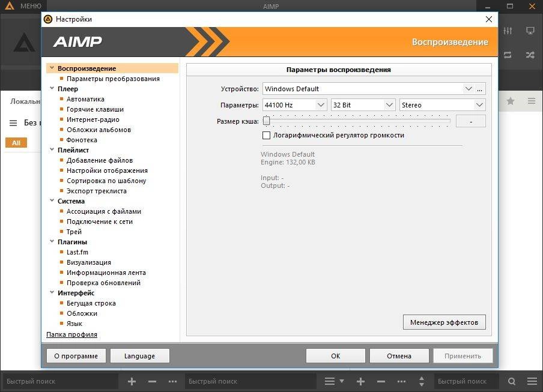Select Ассоциация с файлами settings page

[x=104, y=211]
